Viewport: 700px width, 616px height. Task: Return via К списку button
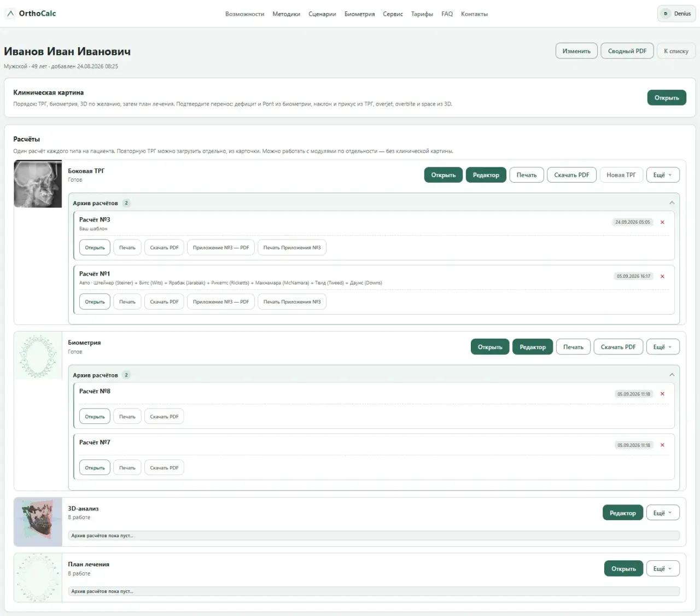pos(676,51)
